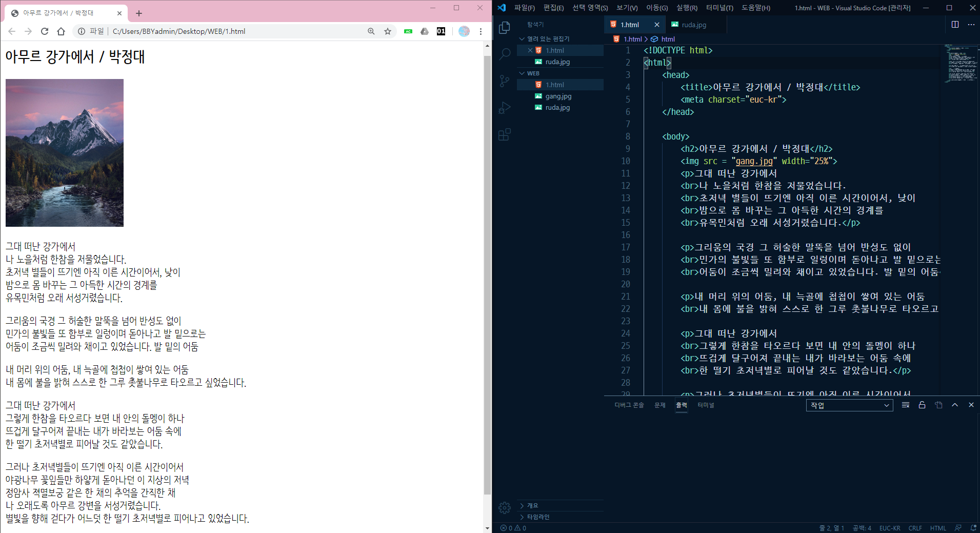Open the 실행(R) menu
Screen dimensions: 980x533
point(687,8)
